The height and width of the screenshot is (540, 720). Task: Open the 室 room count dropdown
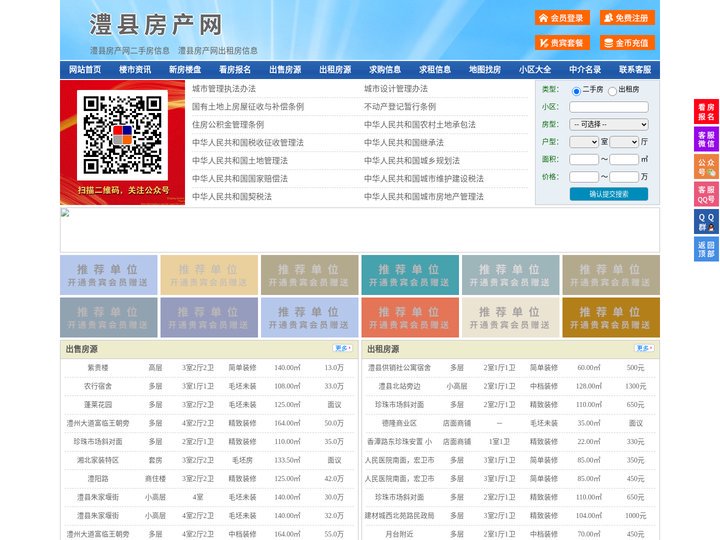point(584,142)
